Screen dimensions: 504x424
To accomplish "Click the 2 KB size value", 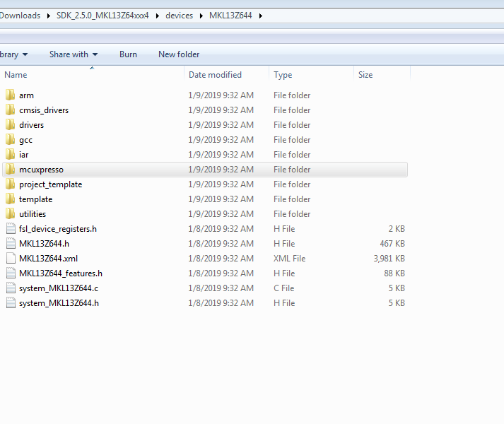I will coord(397,229).
